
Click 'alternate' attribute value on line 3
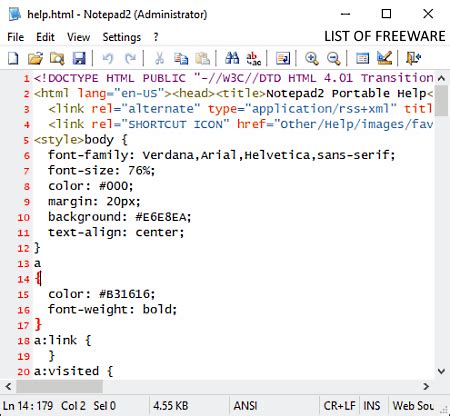click(x=161, y=109)
